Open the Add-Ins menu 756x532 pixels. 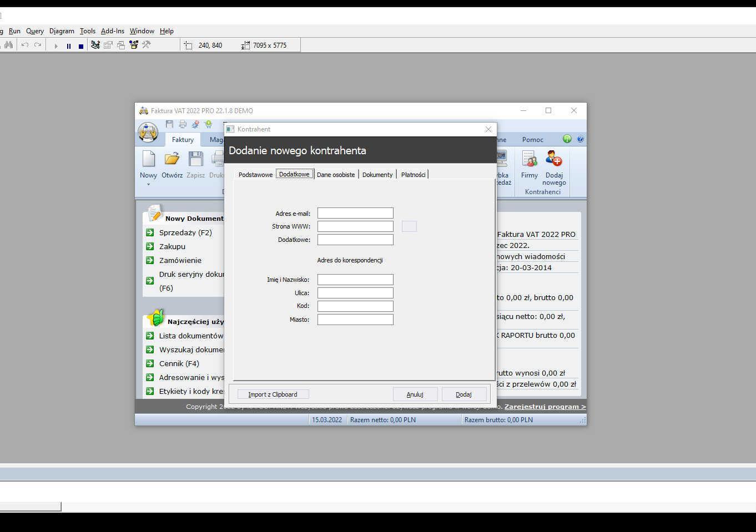(x=112, y=31)
